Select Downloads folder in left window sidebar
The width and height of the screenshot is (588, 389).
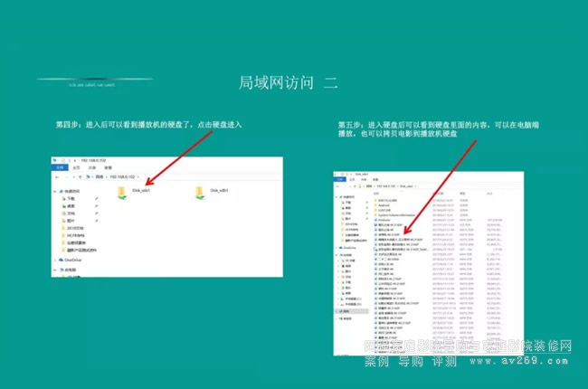tap(71, 200)
